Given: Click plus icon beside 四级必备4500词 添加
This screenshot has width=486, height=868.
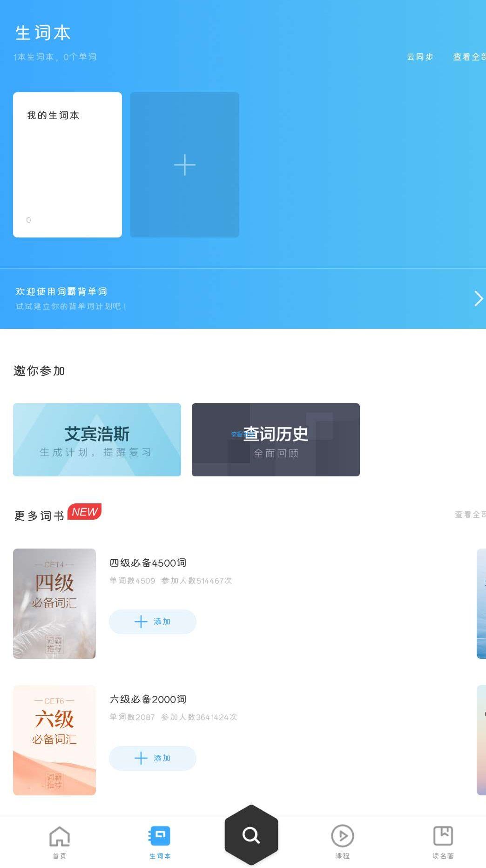Looking at the screenshot, I should click(x=141, y=622).
